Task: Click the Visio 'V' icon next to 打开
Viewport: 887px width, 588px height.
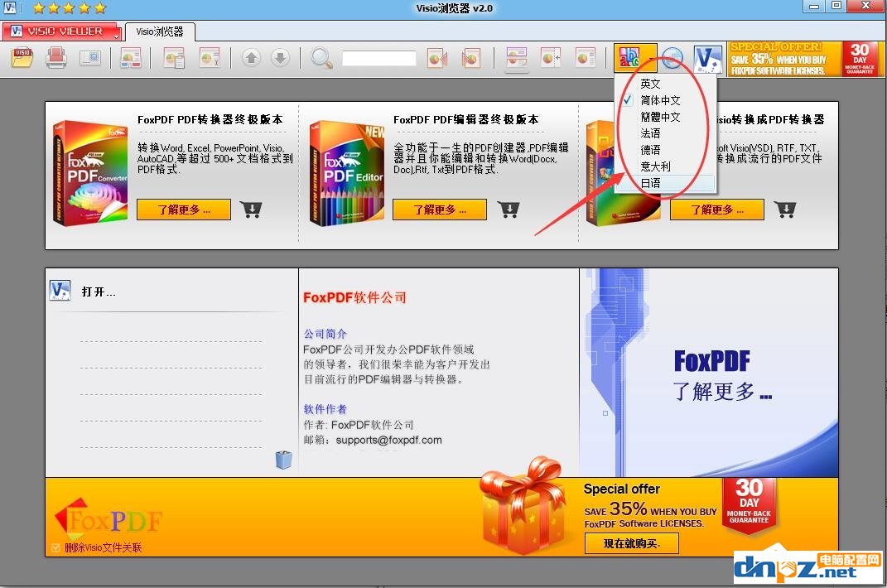Action: pyautogui.click(x=60, y=291)
